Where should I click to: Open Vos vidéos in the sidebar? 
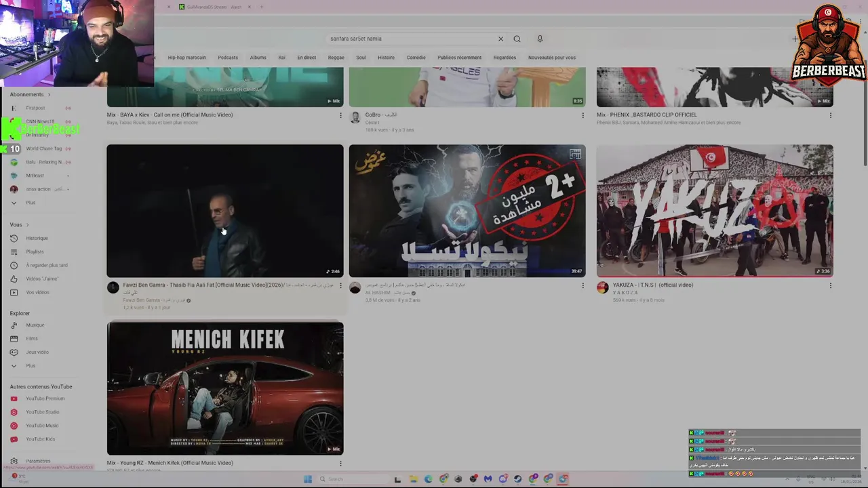[30, 292]
